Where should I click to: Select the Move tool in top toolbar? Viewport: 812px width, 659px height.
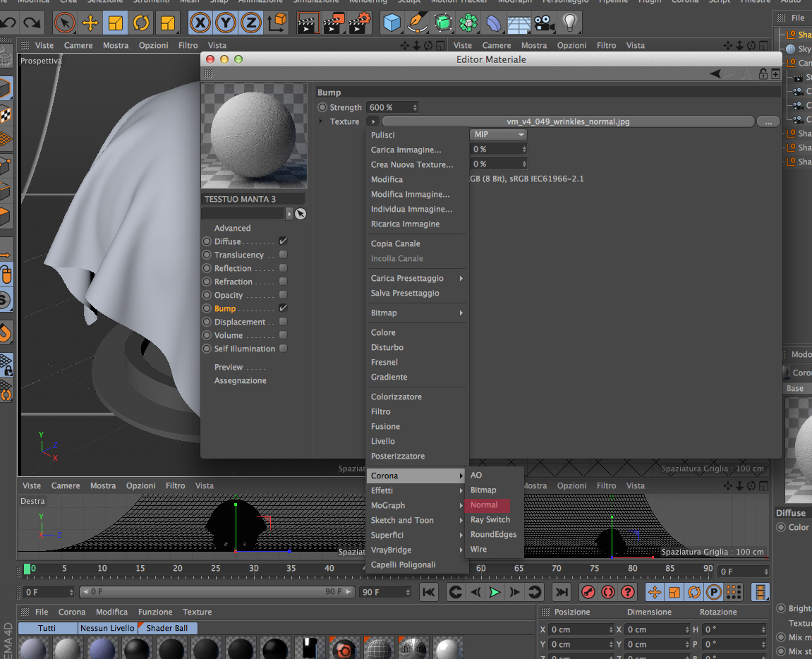tap(90, 23)
